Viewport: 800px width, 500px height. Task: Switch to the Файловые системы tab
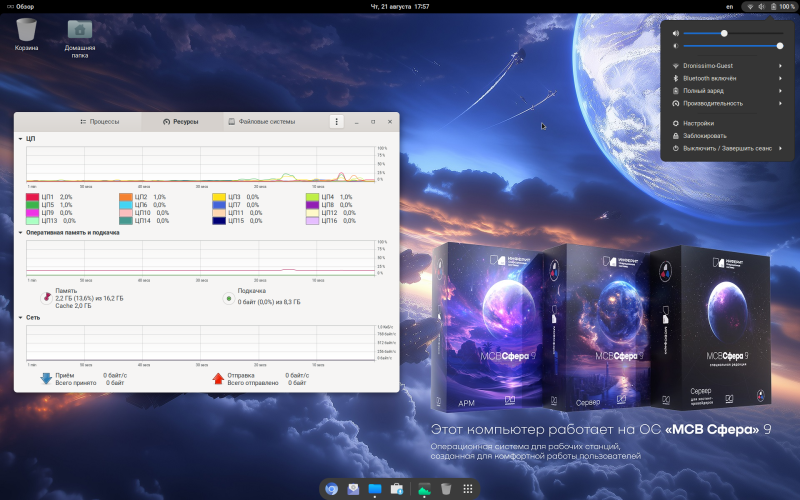tap(261, 122)
